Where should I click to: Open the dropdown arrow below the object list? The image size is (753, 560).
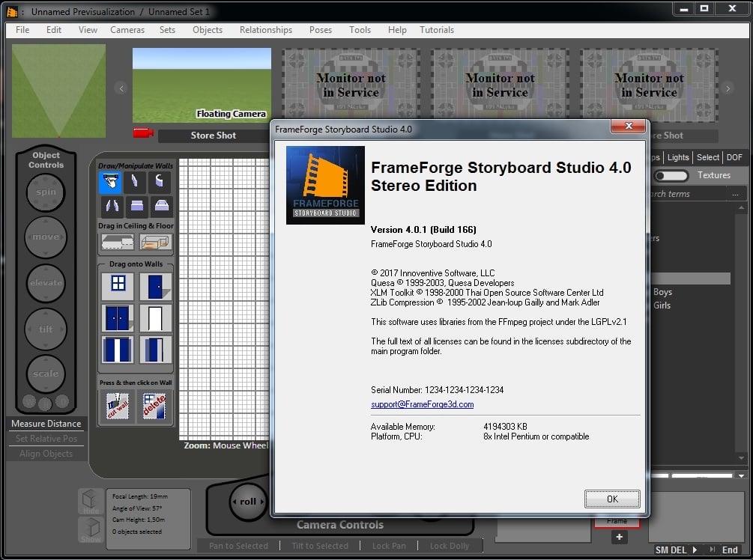tap(742, 476)
